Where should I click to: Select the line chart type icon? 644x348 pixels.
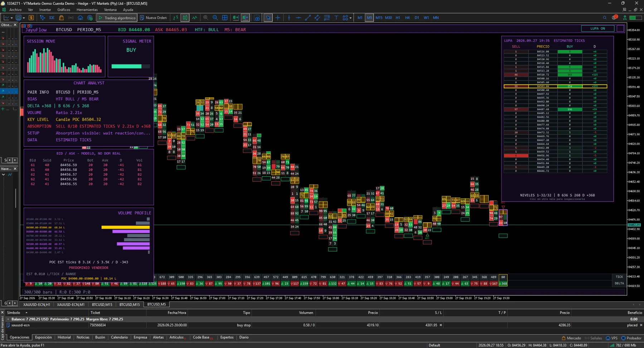[x=195, y=18]
